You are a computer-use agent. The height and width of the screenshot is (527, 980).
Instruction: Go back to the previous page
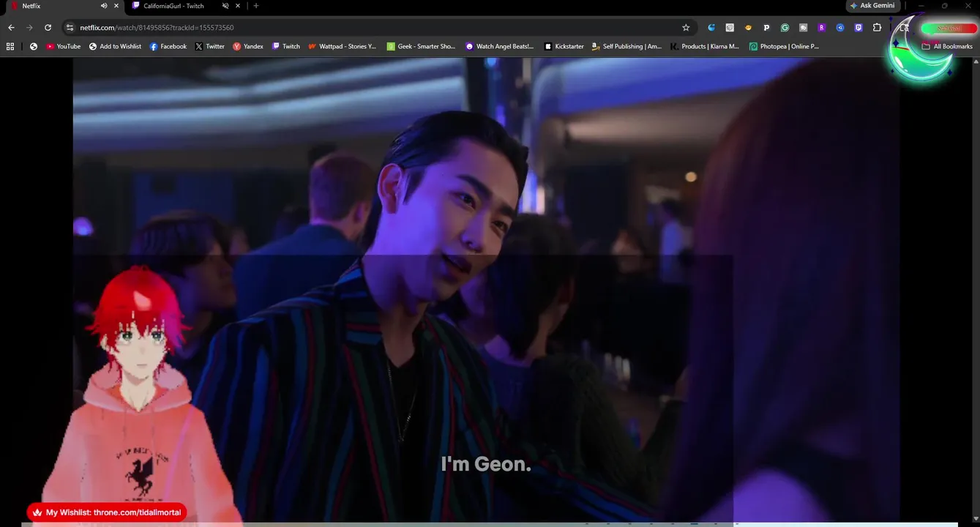pyautogui.click(x=11, y=28)
